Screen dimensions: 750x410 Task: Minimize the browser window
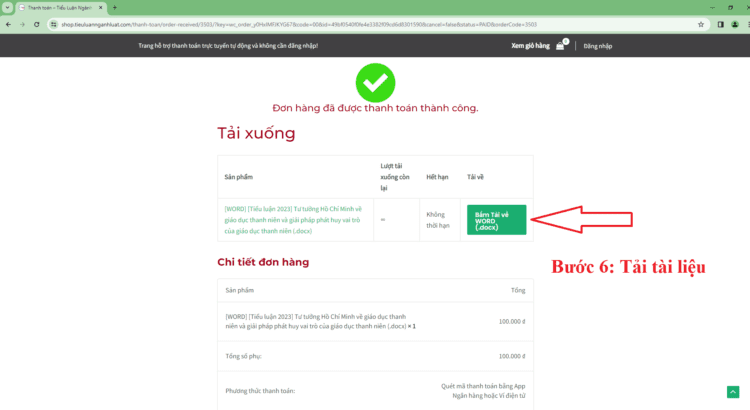[x=712, y=8]
